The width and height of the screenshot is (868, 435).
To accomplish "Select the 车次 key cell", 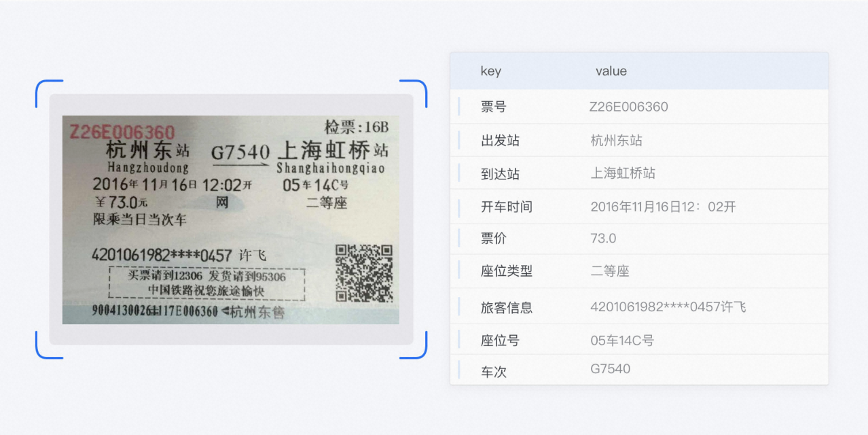I will 493,372.
